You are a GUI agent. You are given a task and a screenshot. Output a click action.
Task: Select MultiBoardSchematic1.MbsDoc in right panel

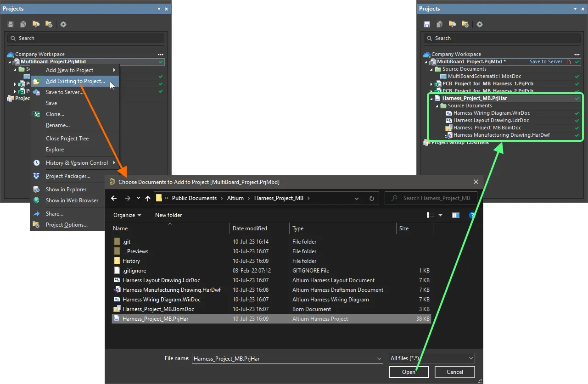pyautogui.click(x=484, y=76)
